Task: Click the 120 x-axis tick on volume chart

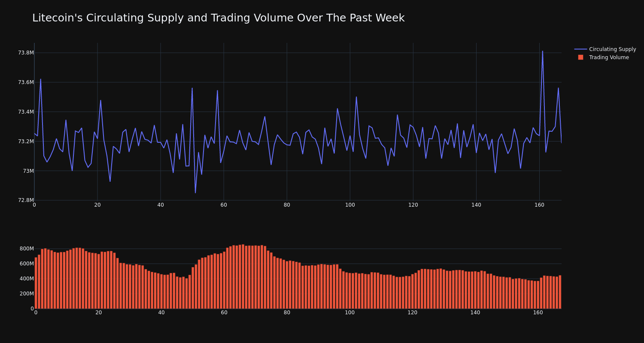Action: [x=413, y=313]
